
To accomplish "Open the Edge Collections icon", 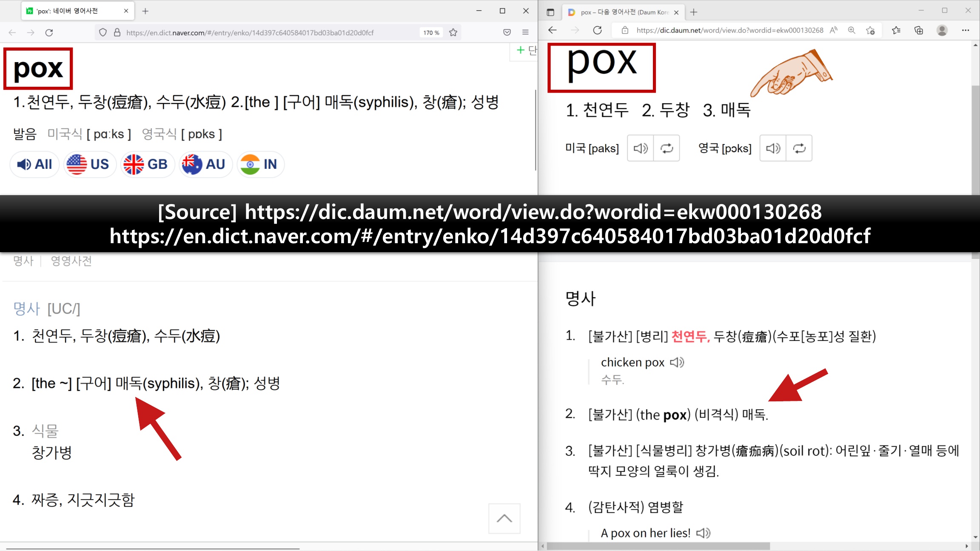I will (919, 30).
